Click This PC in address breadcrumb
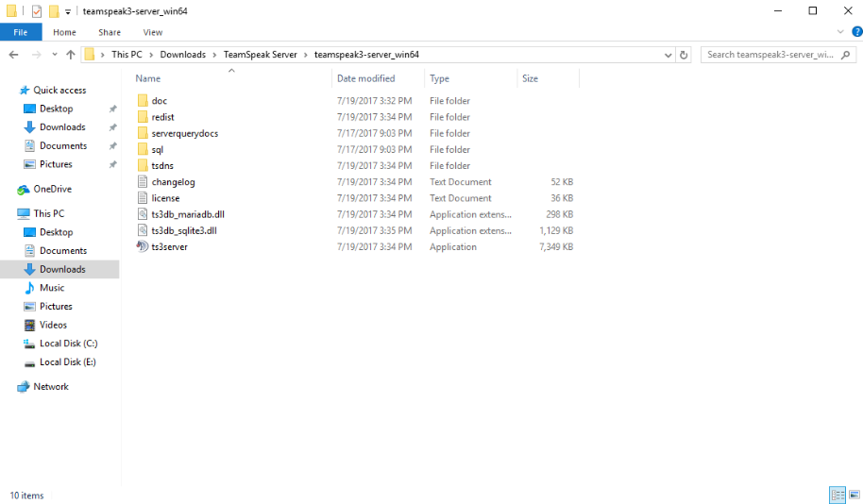 click(x=127, y=55)
